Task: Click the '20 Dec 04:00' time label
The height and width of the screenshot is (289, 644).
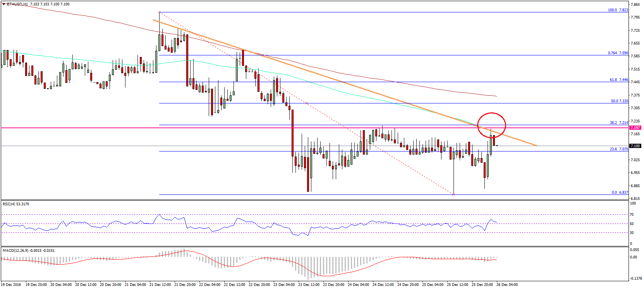Action: click(x=61, y=285)
